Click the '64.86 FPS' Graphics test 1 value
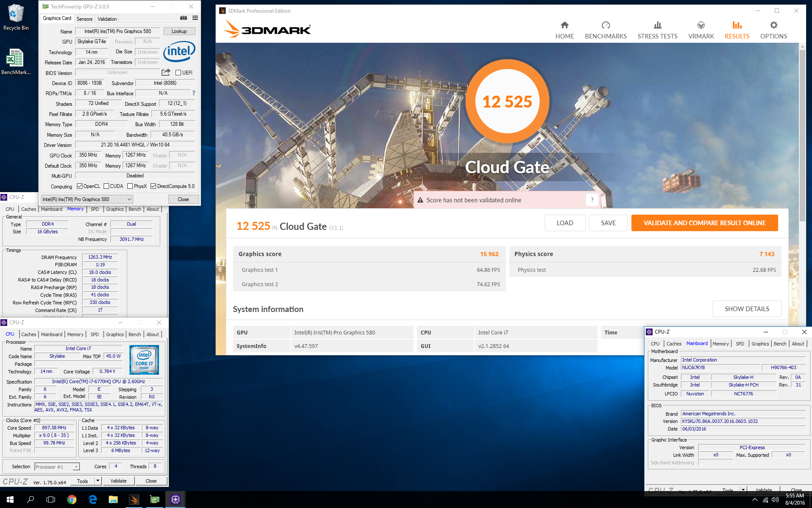The height and width of the screenshot is (508, 812). (x=488, y=270)
